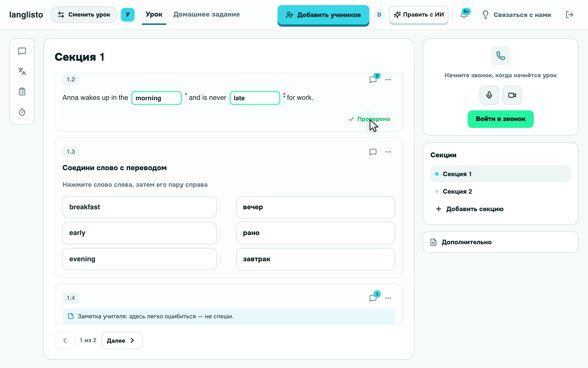Click the langlisto logo
The image size is (588, 368).
tap(26, 15)
